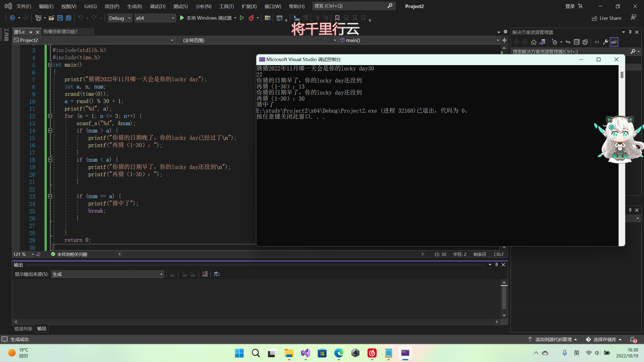Click the Collapse All icon in Solution Explorer

coord(577,42)
